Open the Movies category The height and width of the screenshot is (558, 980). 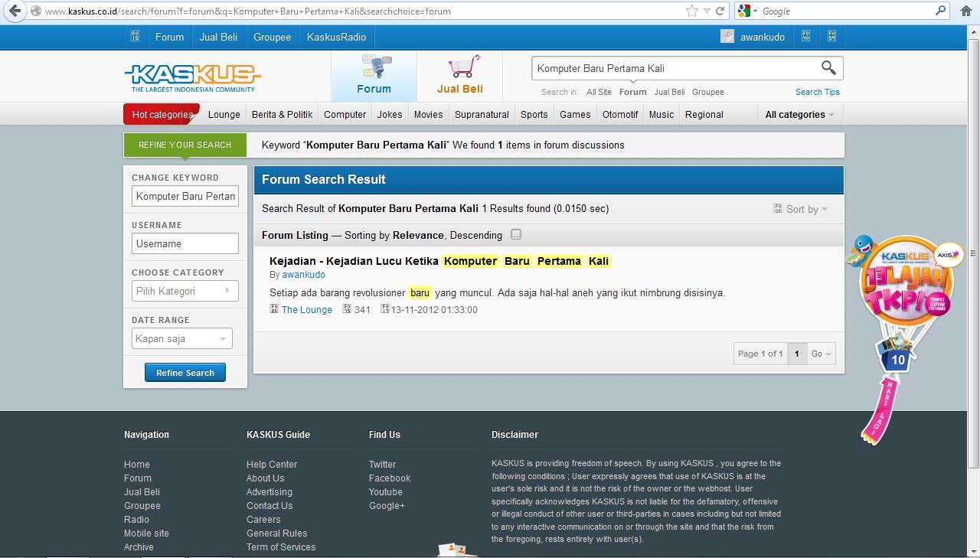click(428, 115)
